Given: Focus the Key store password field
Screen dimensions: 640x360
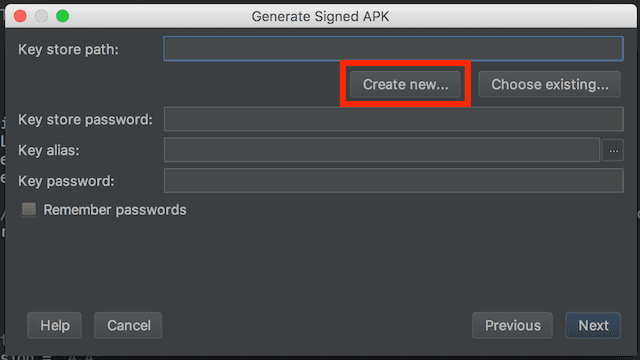Looking at the screenshot, I should tap(393, 119).
